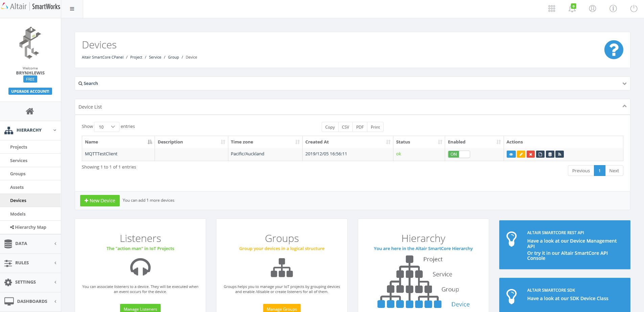Viewport: 644px width, 312px height.
Task: Open MQTTTestClient document icon action
Action: click(x=540, y=154)
